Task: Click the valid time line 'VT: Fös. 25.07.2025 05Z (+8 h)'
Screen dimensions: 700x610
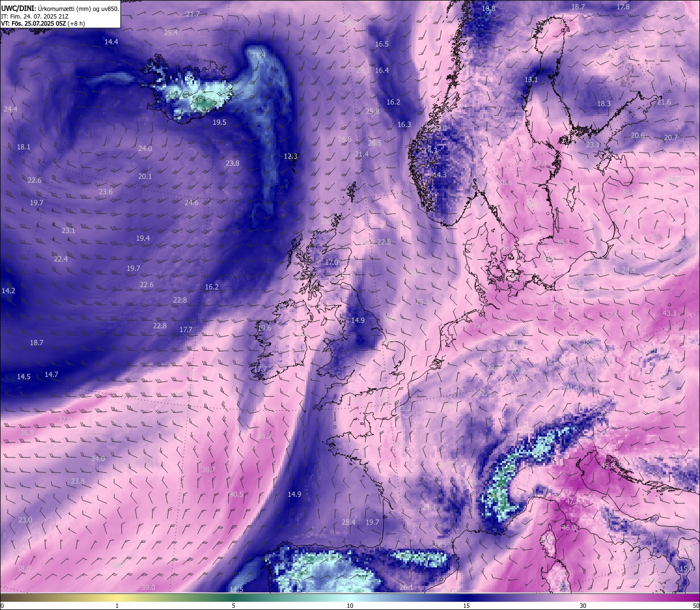Action: 43,24
